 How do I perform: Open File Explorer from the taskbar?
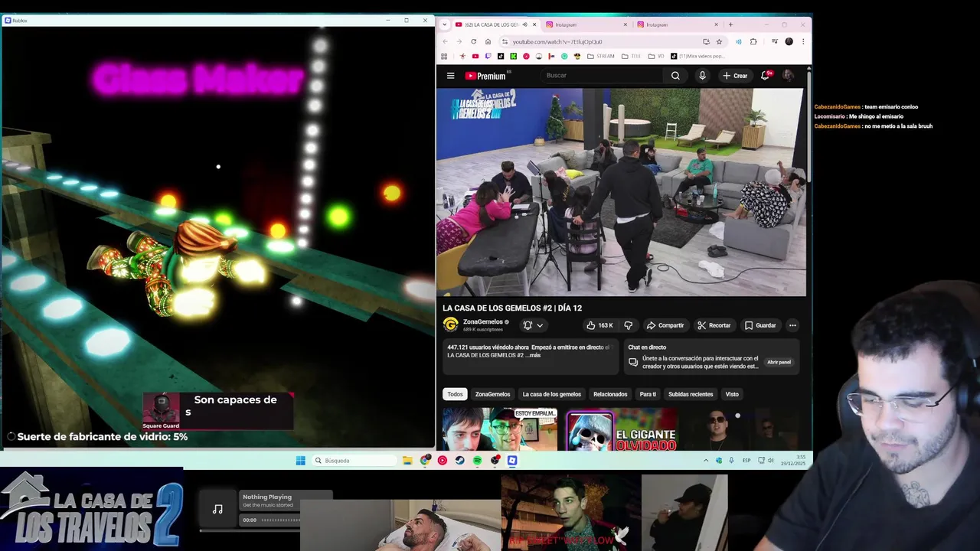[407, 460]
